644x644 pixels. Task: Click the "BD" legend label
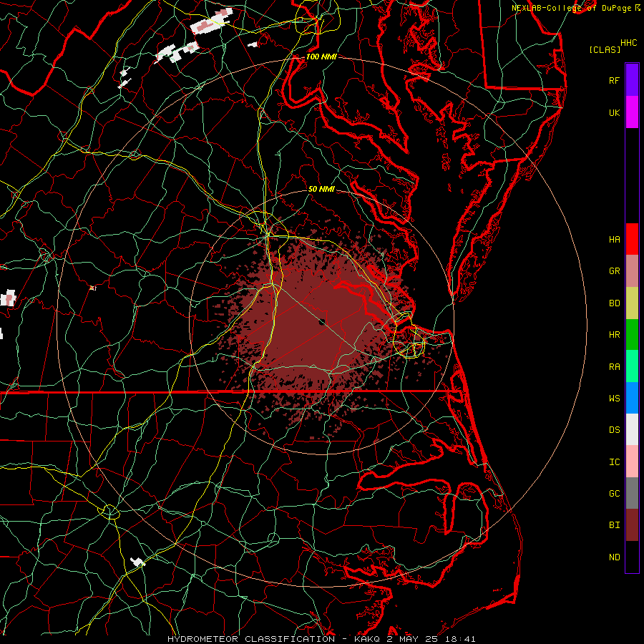tap(614, 303)
